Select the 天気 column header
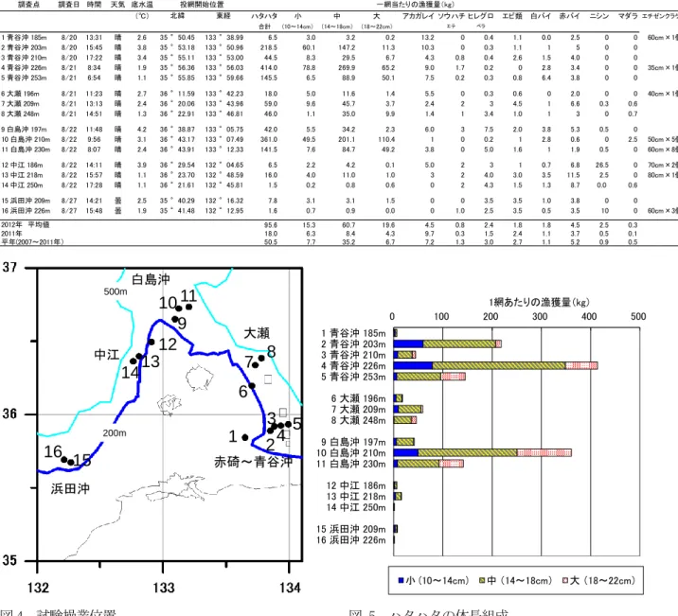 (117, 5)
